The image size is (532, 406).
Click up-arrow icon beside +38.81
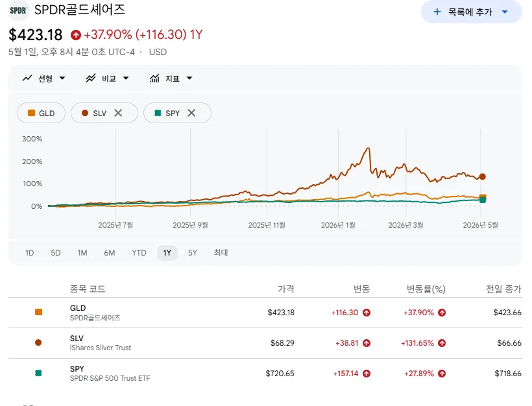tap(367, 343)
